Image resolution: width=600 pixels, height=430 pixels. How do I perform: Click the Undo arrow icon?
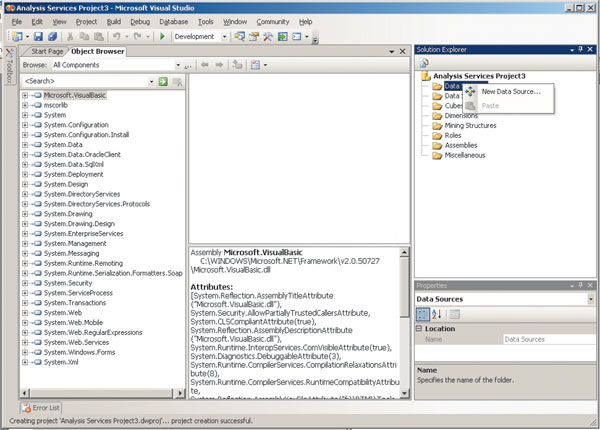click(x=116, y=36)
